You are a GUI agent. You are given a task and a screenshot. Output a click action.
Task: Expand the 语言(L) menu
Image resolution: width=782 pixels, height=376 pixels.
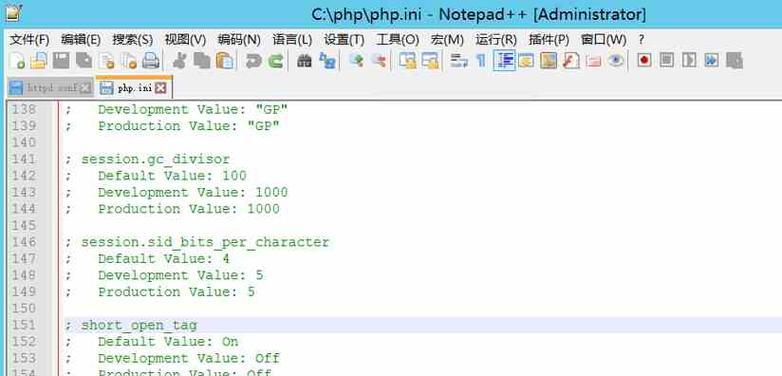(x=292, y=39)
